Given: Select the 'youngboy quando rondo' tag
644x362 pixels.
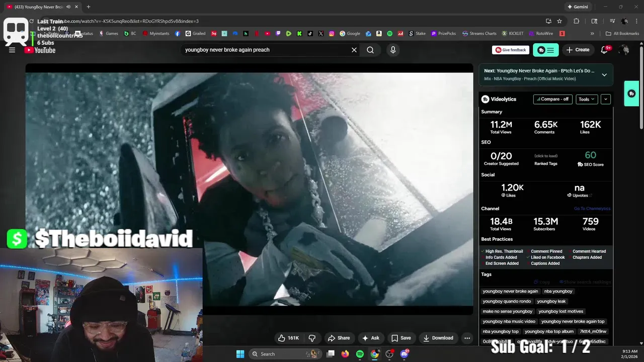Looking at the screenshot, I should (x=507, y=301).
